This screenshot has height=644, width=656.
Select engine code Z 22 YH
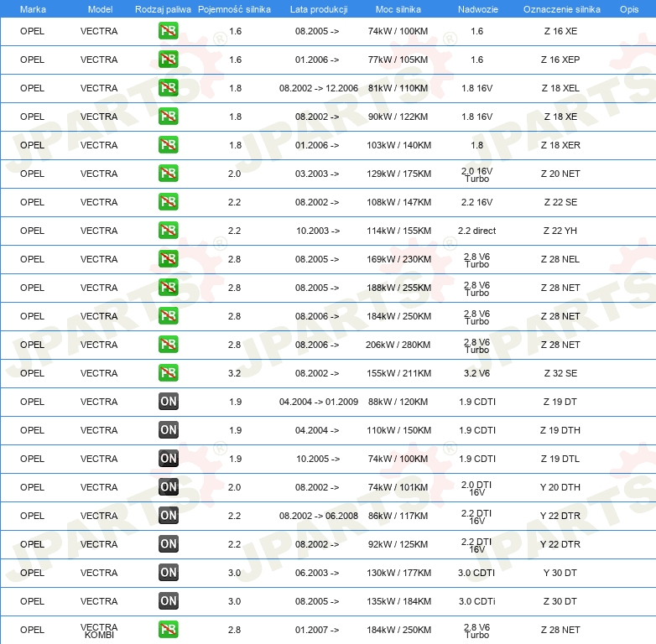click(560, 231)
